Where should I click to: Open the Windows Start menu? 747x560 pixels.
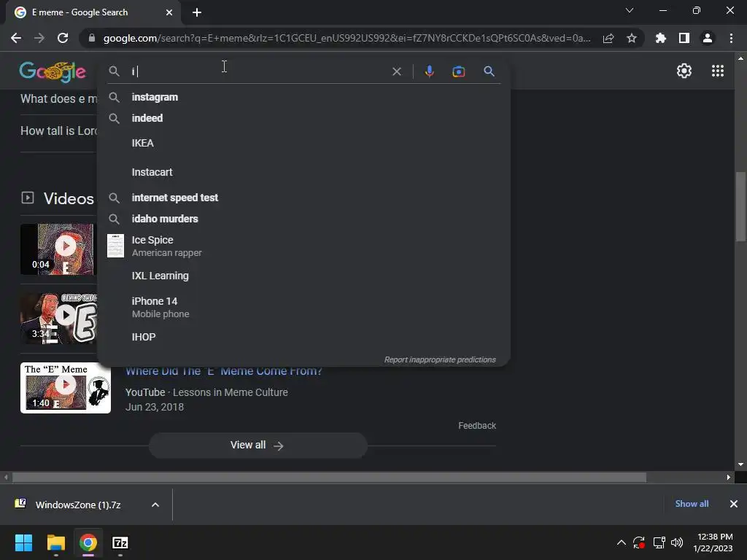coord(23,542)
